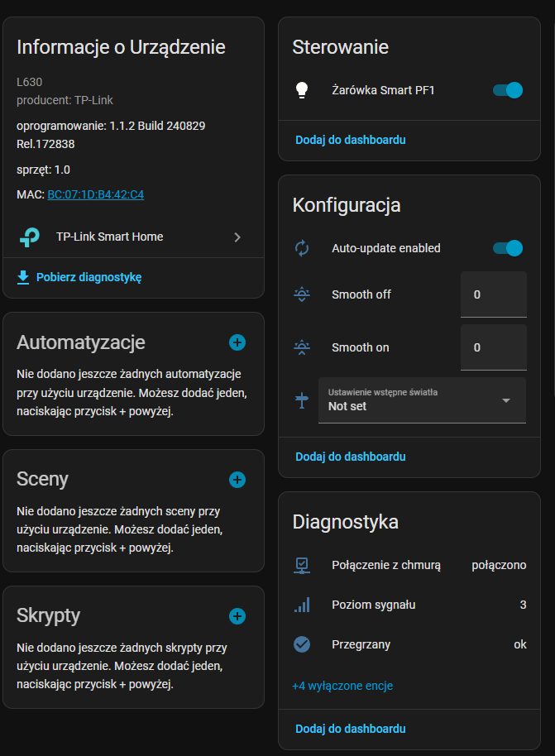555x756 pixels.
Task: Open the MAC address link BC:07:1D:B4:42:C4
Action: coord(95,194)
